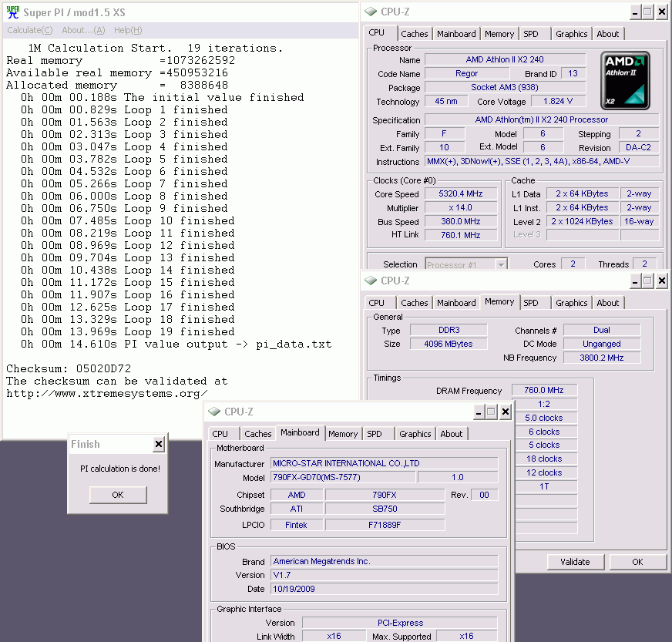Screen dimensions: 672x642
Task: Click the CPU-Z logo icon in Memory window title
Action: (x=370, y=281)
